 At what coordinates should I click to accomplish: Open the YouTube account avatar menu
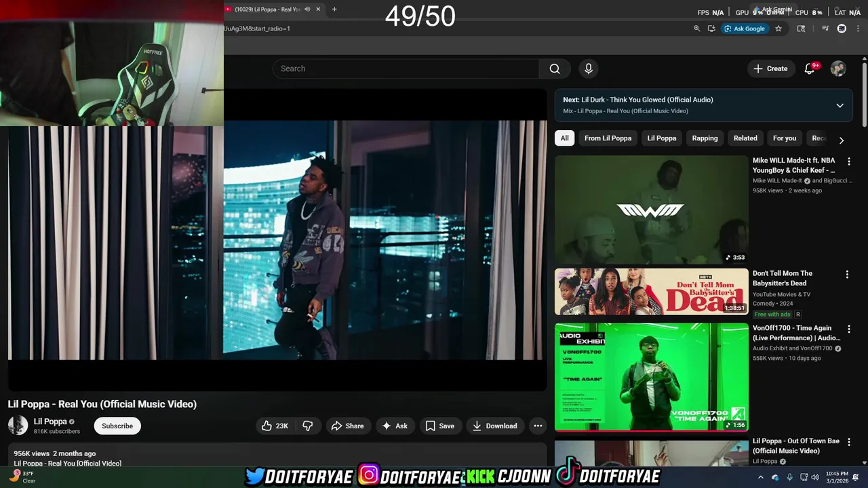pyautogui.click(x=838, y=68)
